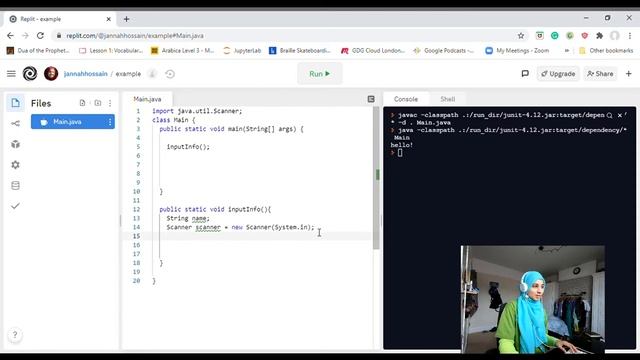
Task: Click the hello! console output
Action: coord(402,145)
